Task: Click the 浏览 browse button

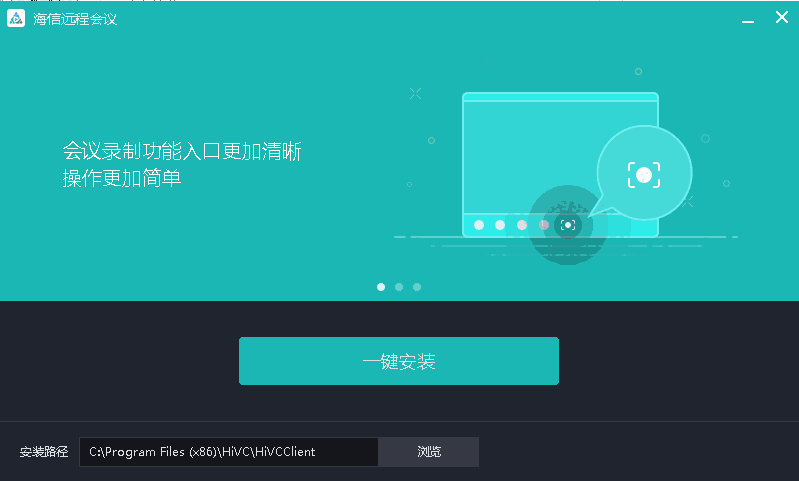Action: click(429, 451)
